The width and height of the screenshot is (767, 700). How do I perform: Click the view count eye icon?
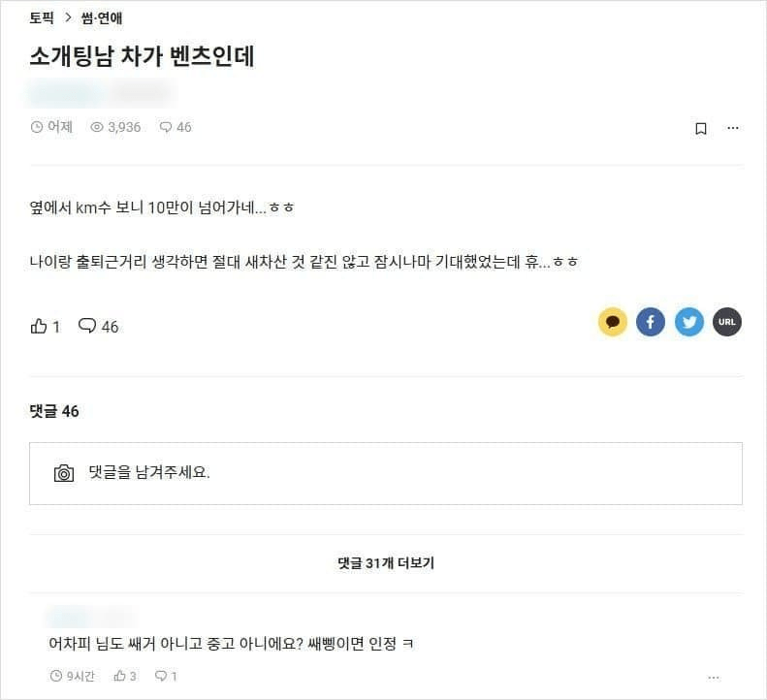click(96, 127)
